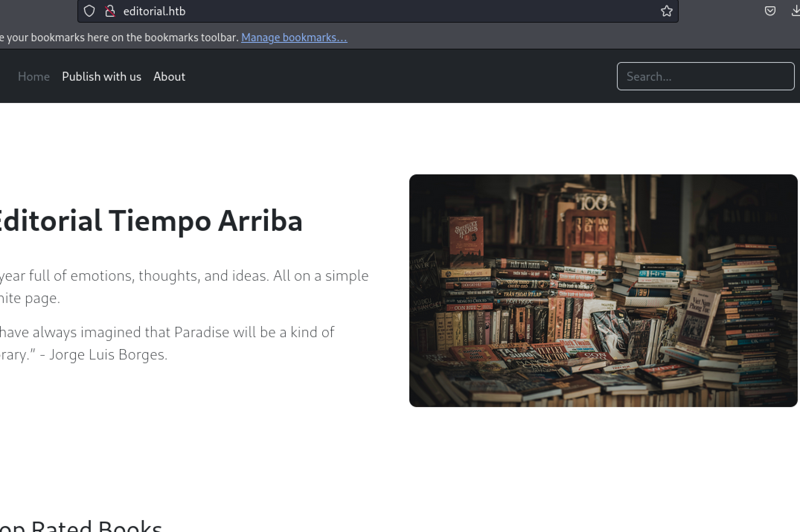
Task: Open the Save to Pocket icon
Action: [770, 11]
